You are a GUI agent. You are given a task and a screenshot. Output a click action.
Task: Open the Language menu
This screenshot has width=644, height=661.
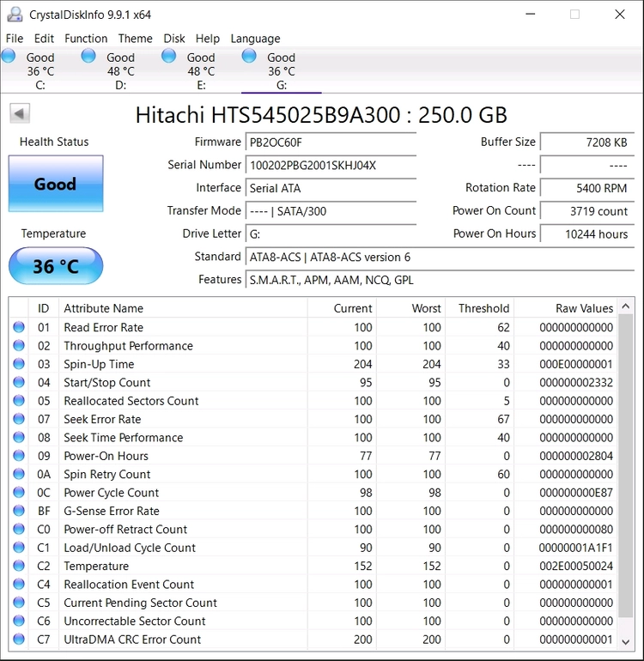tap(255, 39)
